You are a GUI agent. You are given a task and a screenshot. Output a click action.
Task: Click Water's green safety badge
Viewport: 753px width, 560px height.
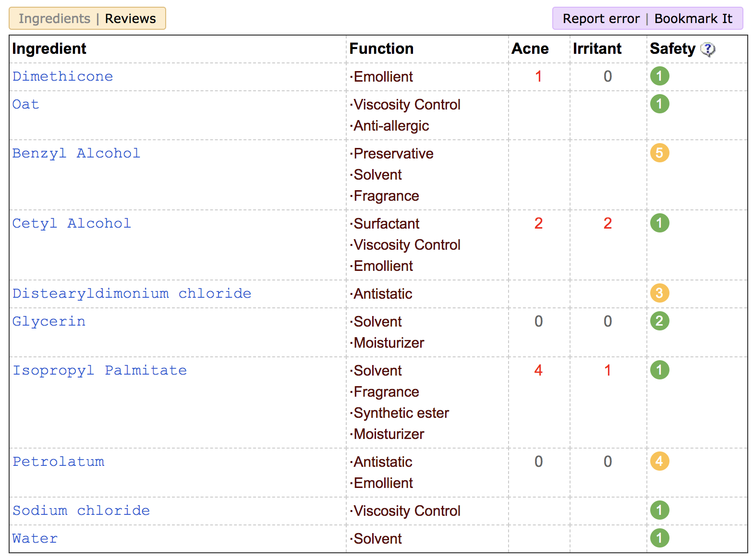point(660,538)
